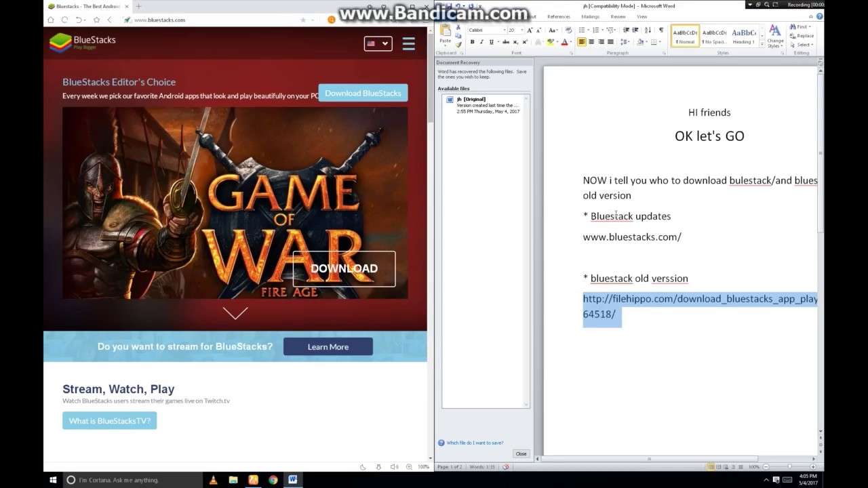
Task: Click the browser home icon
Action: pos(50,20)
